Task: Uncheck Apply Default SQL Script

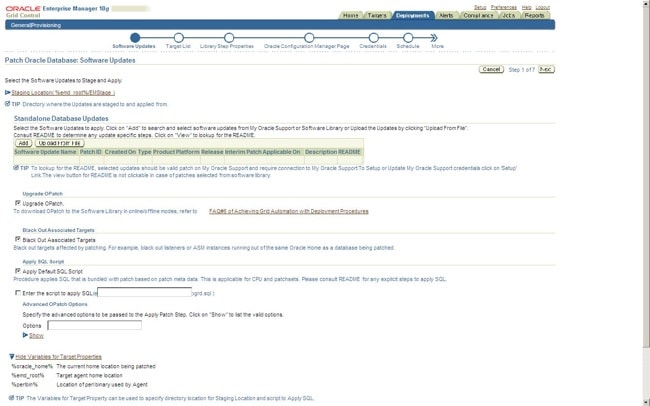Action: [17, 271]
